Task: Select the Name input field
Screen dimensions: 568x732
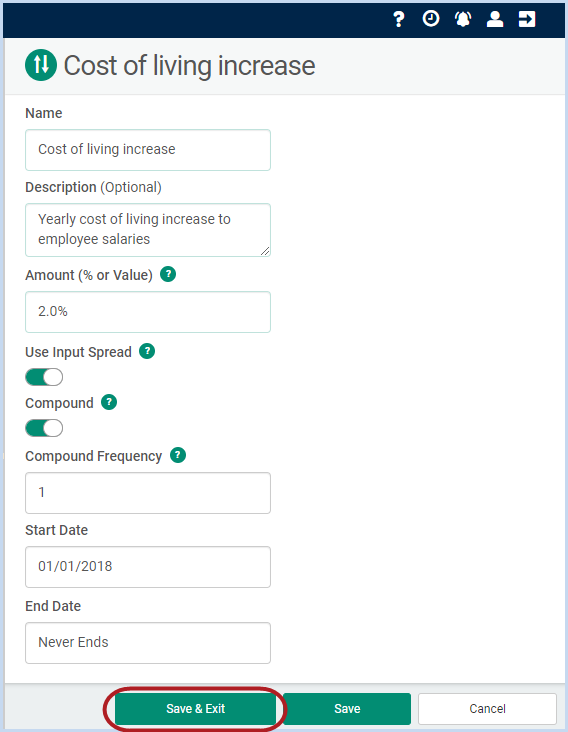Action: (x=148, y=150)
